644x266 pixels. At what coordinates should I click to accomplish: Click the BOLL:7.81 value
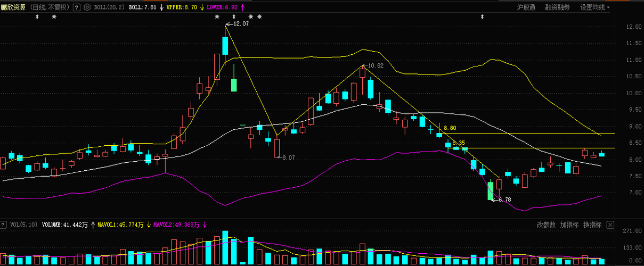pos(142,7)
